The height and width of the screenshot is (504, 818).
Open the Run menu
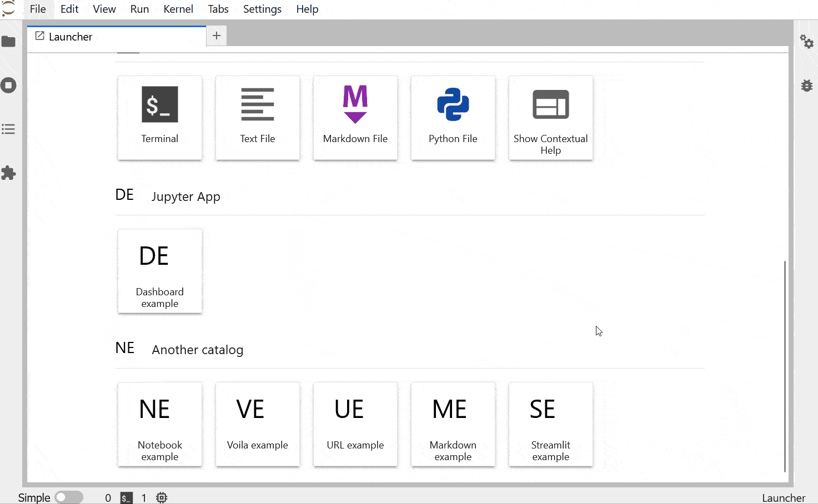[139, 9]
